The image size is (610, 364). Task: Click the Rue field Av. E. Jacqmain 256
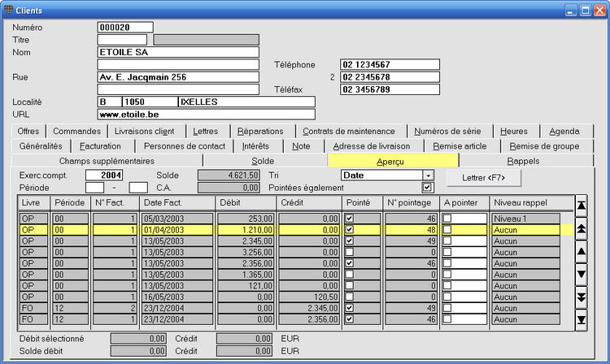[178, 77]
